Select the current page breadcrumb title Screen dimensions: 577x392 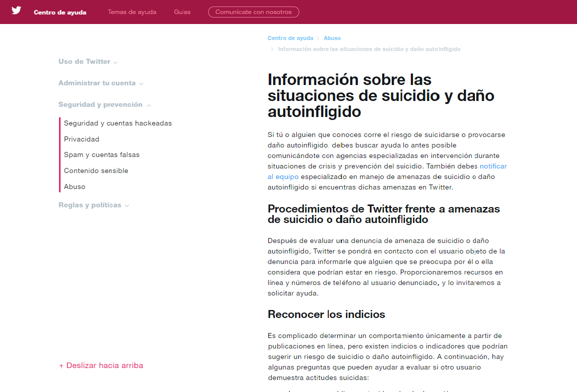[x=369, y=49]
